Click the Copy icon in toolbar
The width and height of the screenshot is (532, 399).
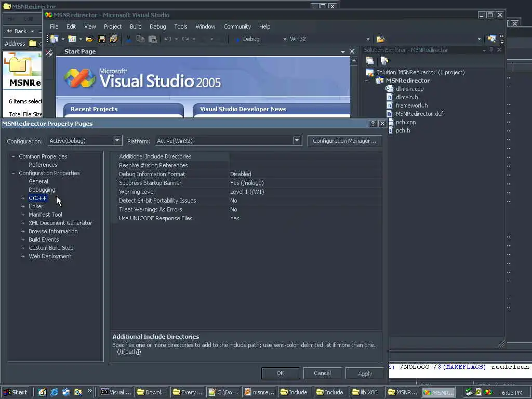click(x=140, y=39)
